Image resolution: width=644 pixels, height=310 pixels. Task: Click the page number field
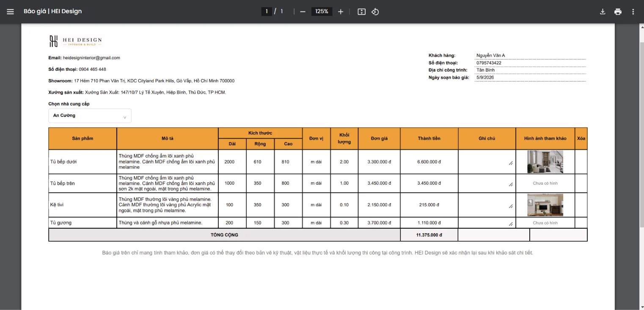pos(267,11)
